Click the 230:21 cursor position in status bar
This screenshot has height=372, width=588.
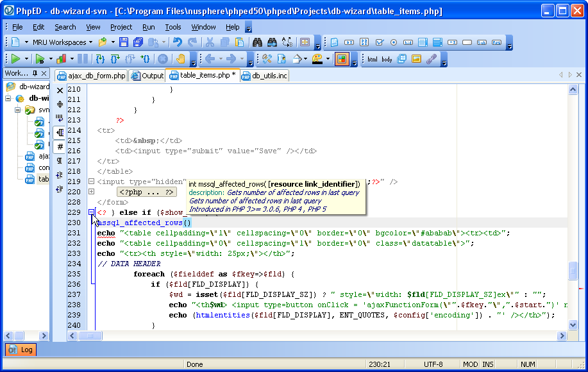click(x=380, y=364)
